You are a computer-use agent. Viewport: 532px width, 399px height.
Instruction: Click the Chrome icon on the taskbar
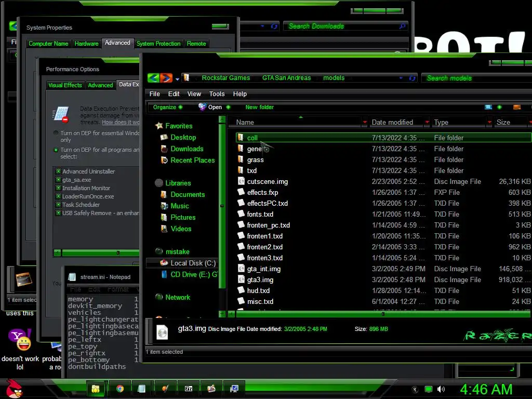(120, 389)
